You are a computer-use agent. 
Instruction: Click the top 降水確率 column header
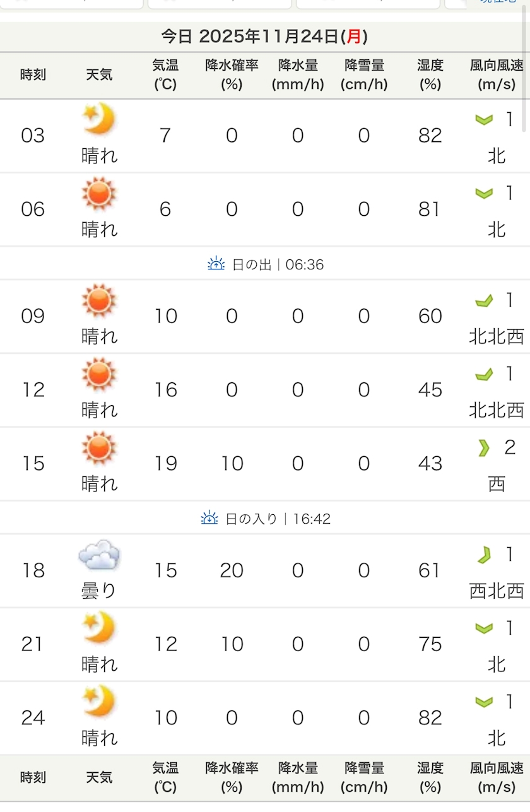(x=232, y=74)
